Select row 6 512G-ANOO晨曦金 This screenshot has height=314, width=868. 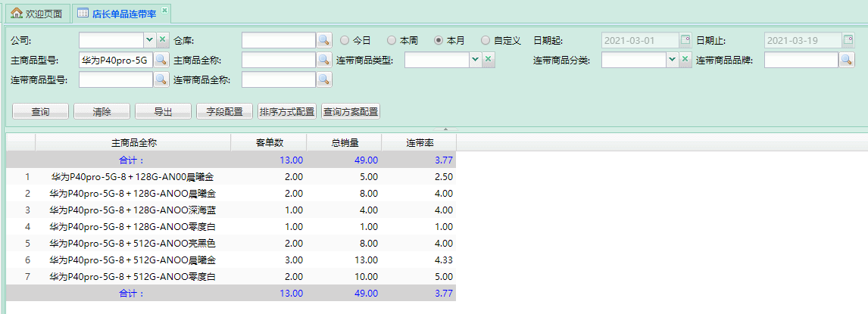pos(232,260)
